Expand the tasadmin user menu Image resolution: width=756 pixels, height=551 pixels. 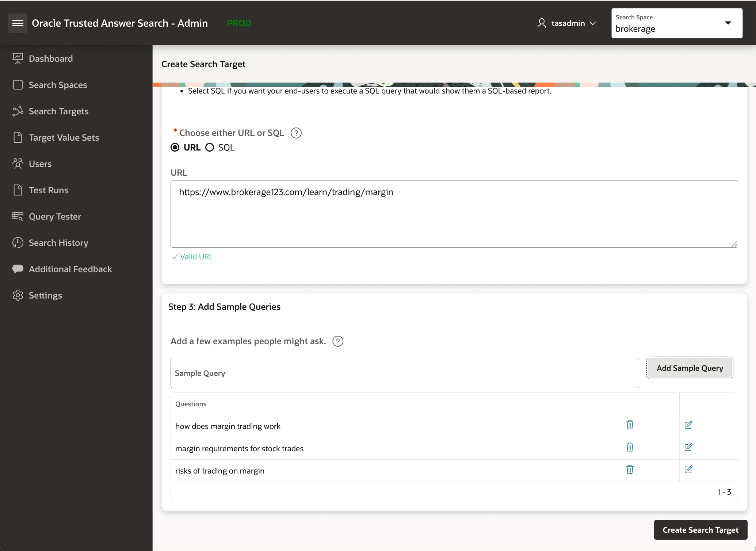click(593, 23)
